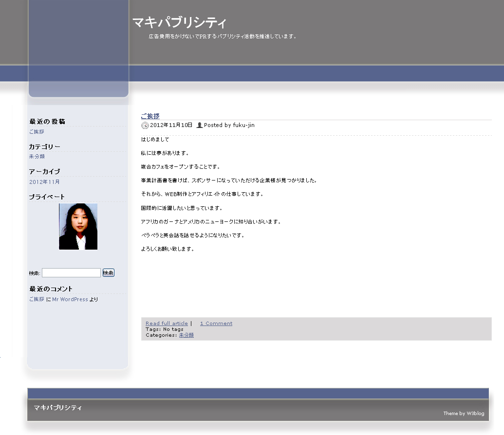
Task: Click the author icon before Posted by
Action: (x=199, y=126)
